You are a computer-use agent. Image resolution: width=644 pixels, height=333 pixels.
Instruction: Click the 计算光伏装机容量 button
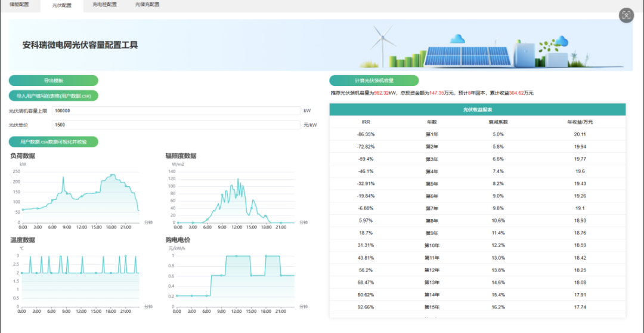[374, 81]
